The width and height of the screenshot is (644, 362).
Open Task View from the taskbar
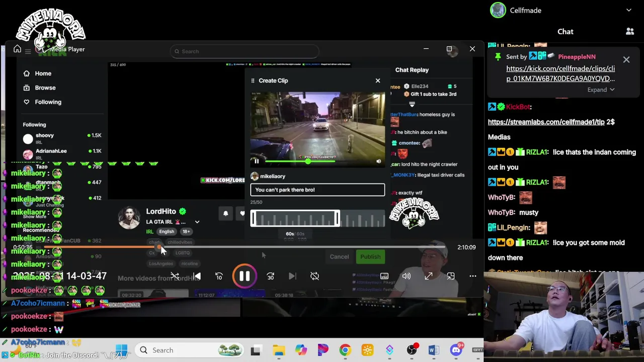point(256,350)
